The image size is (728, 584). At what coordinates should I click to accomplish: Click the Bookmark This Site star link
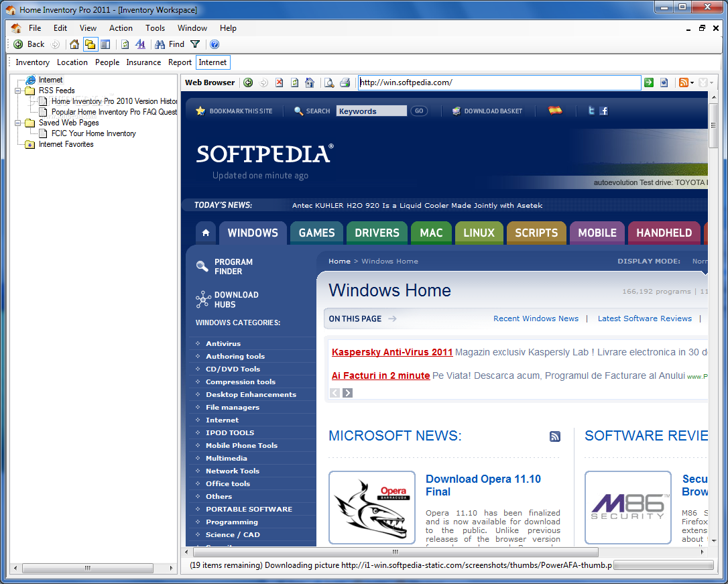[x=234, y=111]
